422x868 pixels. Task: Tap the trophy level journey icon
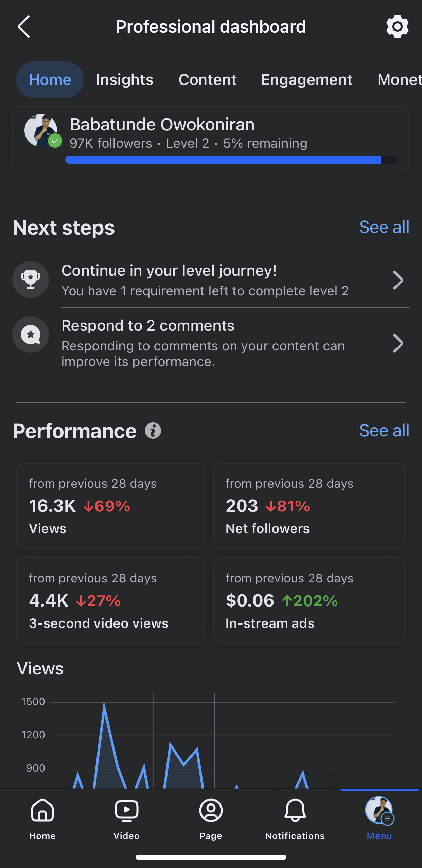[31, 279]
